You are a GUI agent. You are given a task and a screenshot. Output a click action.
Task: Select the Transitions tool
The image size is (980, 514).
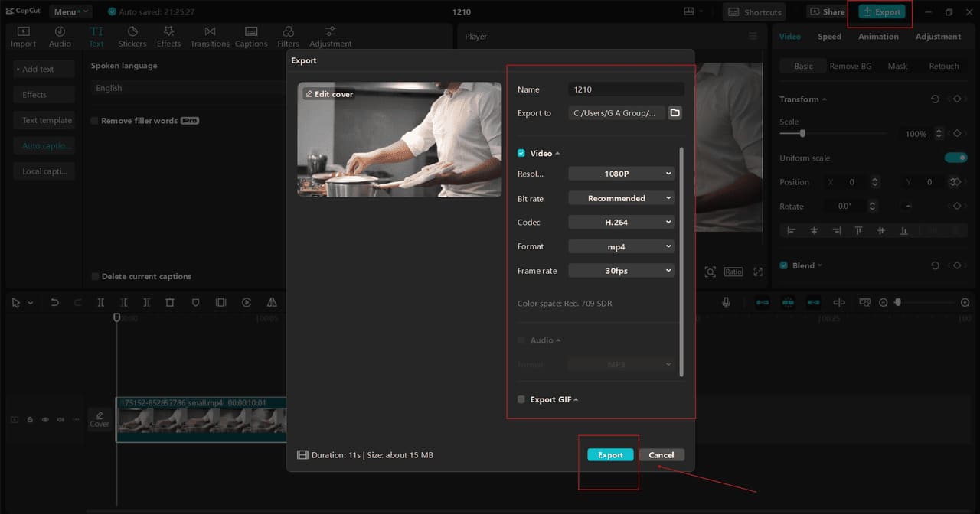click(209, 34)
